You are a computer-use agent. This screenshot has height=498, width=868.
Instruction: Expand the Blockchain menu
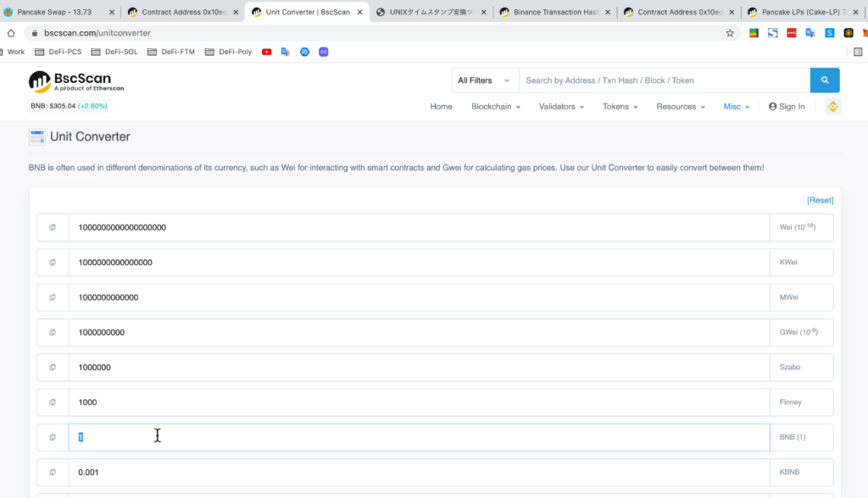[x=495, y=106]
